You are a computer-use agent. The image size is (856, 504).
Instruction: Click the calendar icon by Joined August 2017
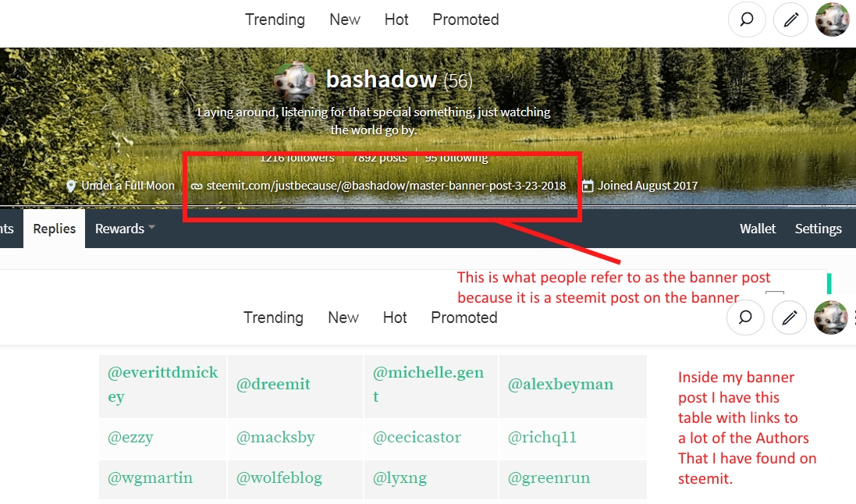click(x=588, y=186)
